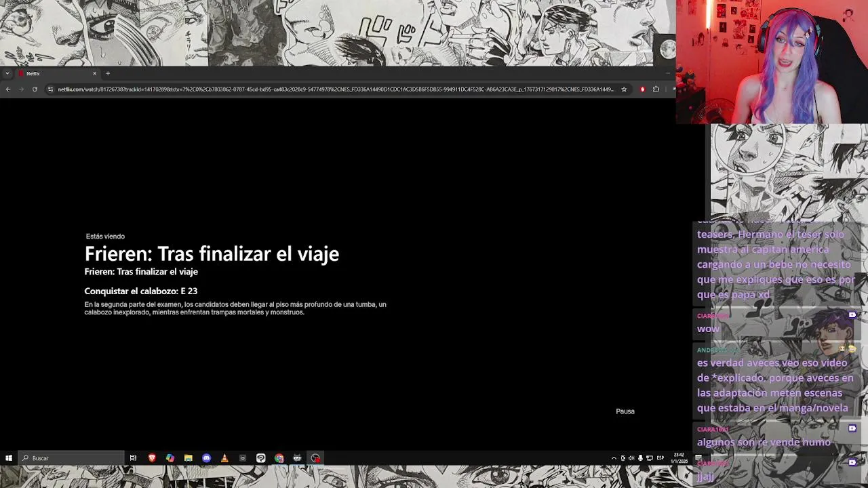Expand the tab search dropdown arrow
Viewport: 868px width, 488px height.
tap(7, 73)
